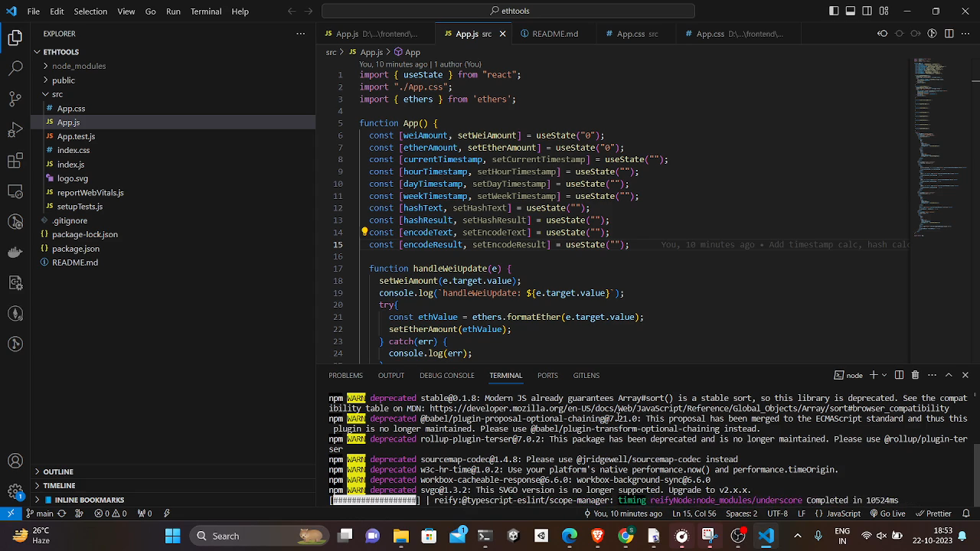Screen dimensions: 980x551
Task: Open the Search view in activity bar
Action: [15, 68]
